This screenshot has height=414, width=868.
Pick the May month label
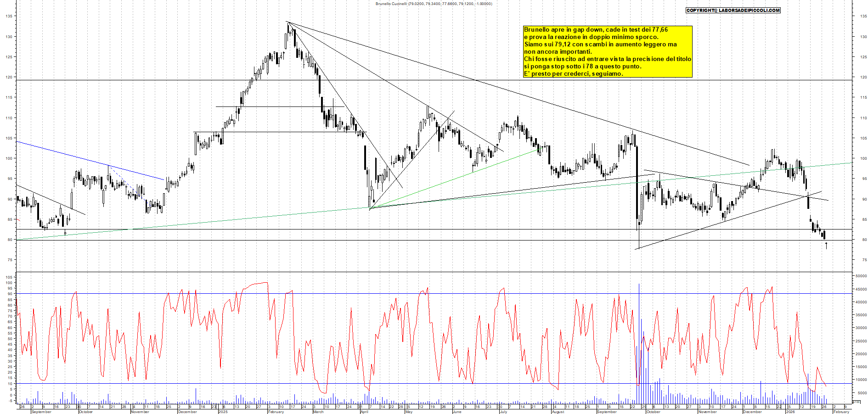coord(409,412)
